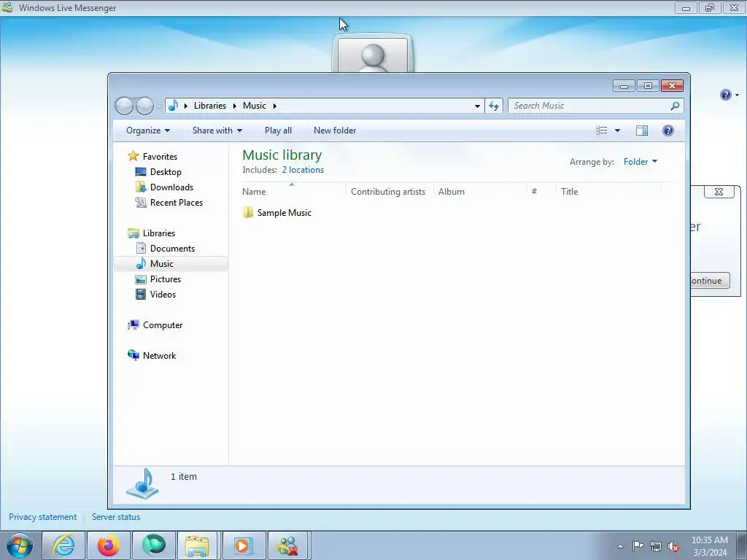Viewport: 747px width, 560px height.
Task: Click the Messenger help icon
Action: (x=725, y=95)
